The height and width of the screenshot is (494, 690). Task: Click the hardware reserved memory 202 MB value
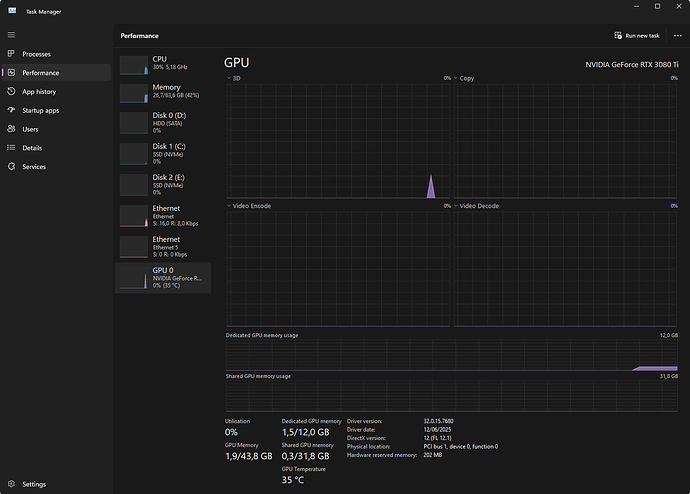click(x=433, y=455)
